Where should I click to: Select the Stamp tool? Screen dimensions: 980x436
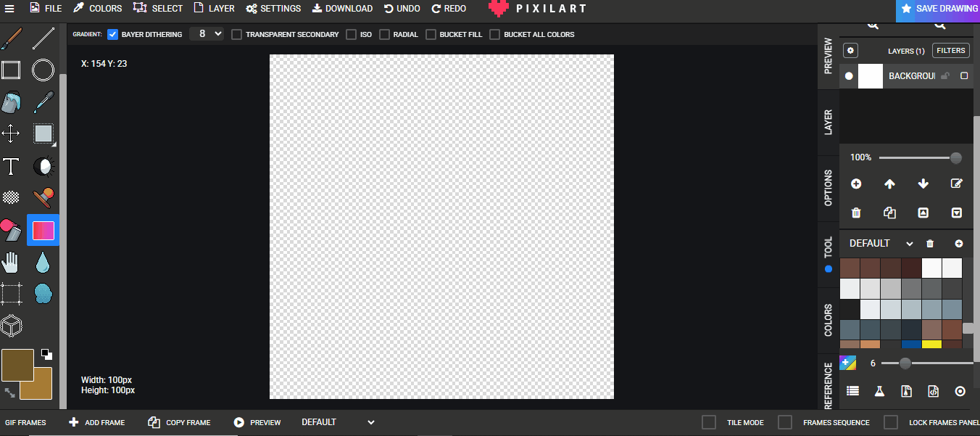pos(43,197)
